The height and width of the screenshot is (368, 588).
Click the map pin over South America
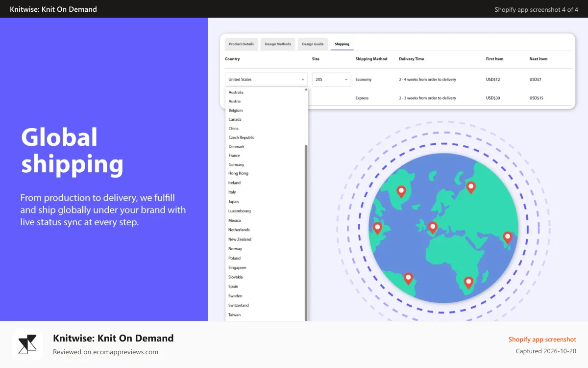tap(408, 279)
